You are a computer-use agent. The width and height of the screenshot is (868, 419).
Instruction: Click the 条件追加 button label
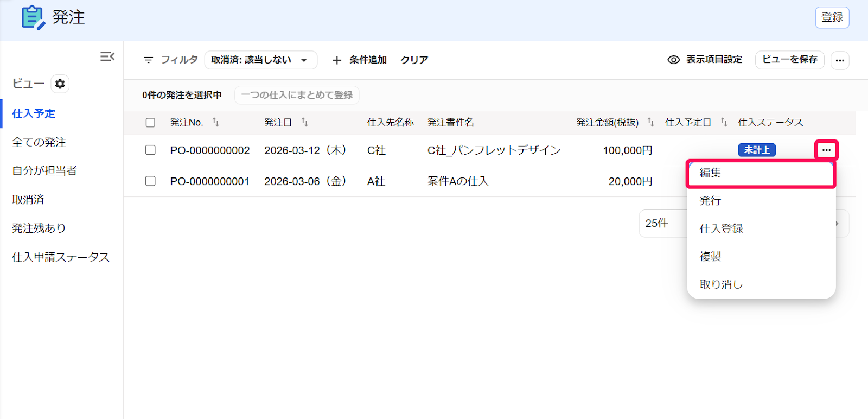coord(368,60)
